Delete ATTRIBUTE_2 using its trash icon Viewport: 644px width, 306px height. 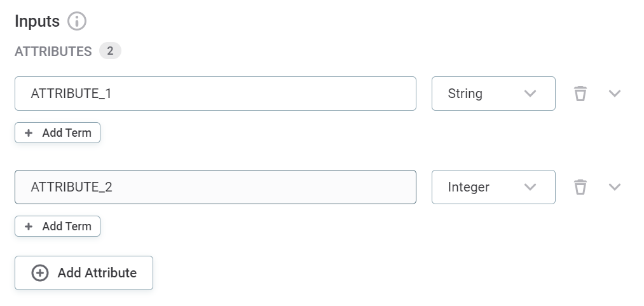click(x=580, y=187)
